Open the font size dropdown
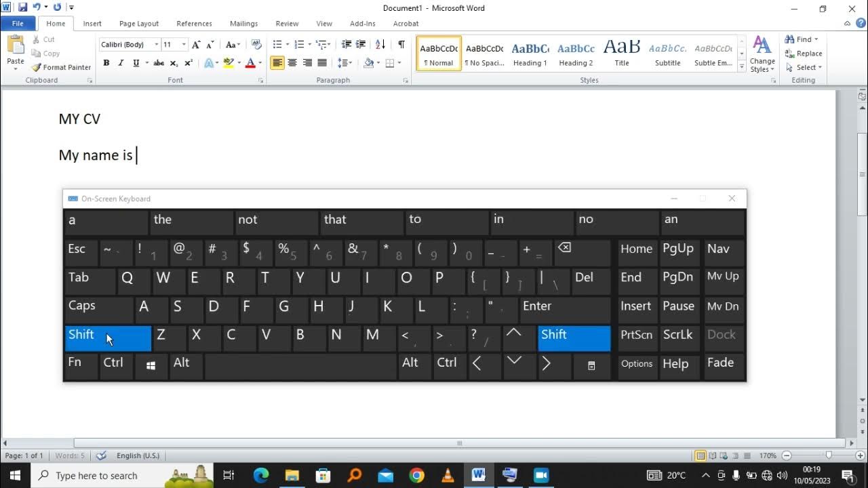This screenshot has width=868, height=488. point(183,45)
